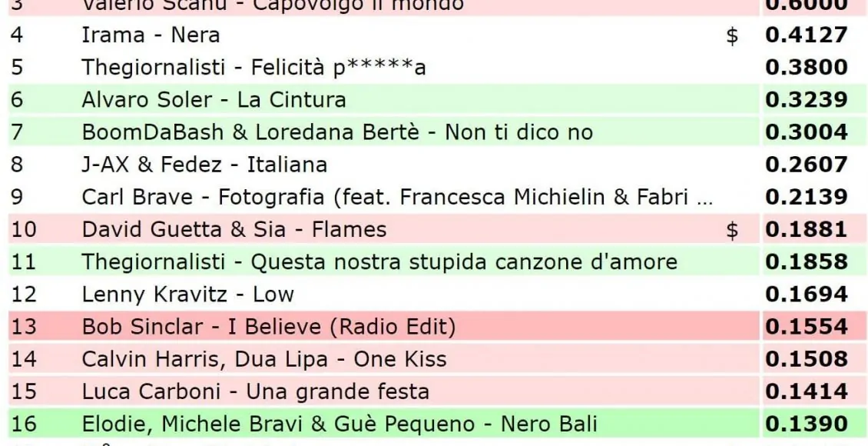Click the dollar sign next to Flames

click(732, 230)
